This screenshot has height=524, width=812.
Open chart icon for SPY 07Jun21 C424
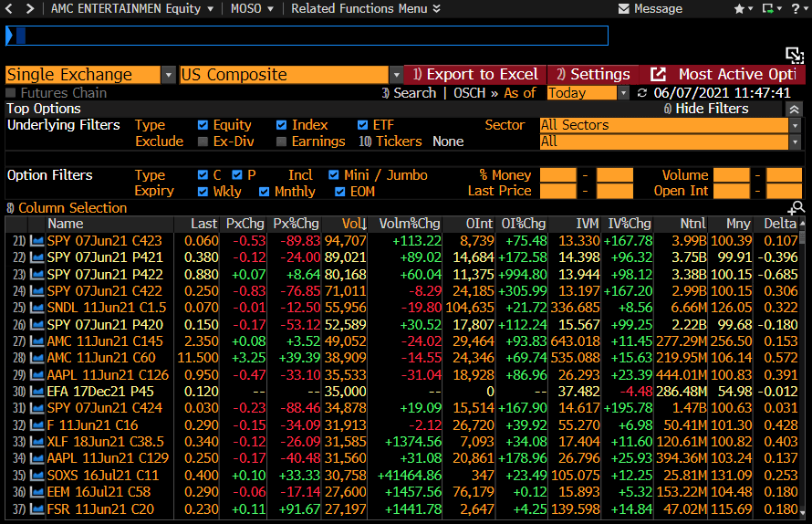pos(36,408)
